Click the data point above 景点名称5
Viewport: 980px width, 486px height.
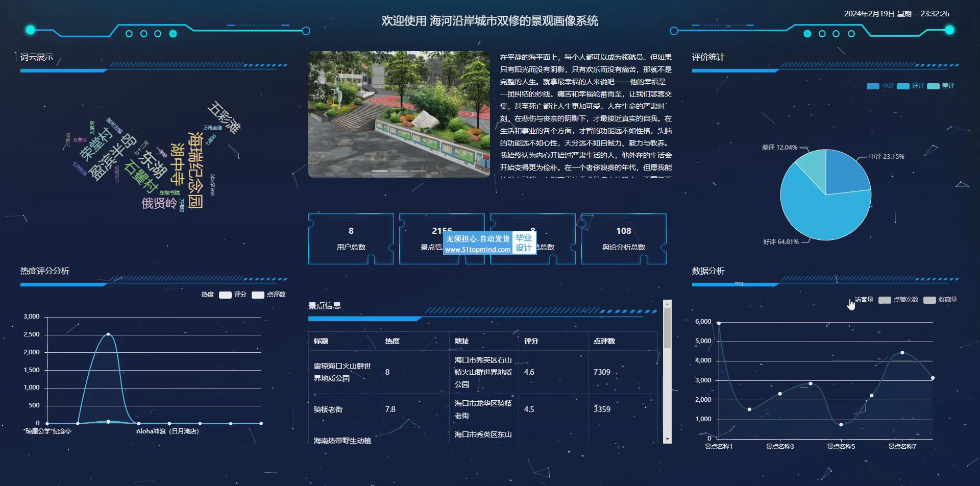[841, 425]
